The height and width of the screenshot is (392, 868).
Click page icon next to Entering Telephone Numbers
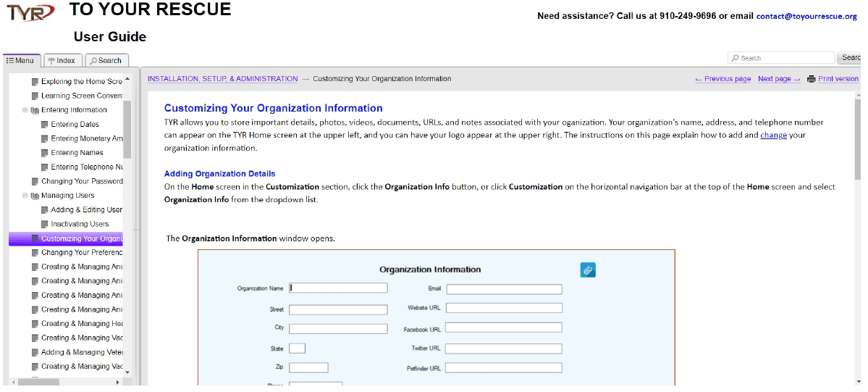[45, 167]
